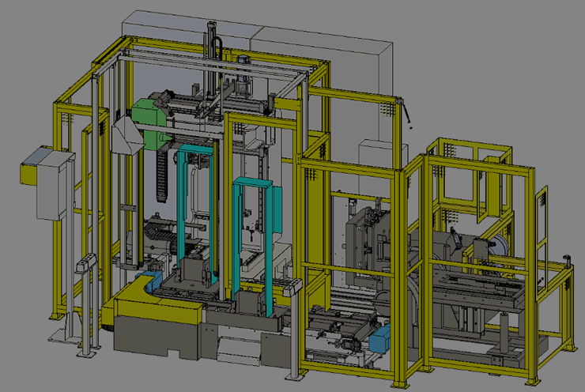Click the green motor housing on gantry
This screenshot has width=585, height=392.
point(147,115)
